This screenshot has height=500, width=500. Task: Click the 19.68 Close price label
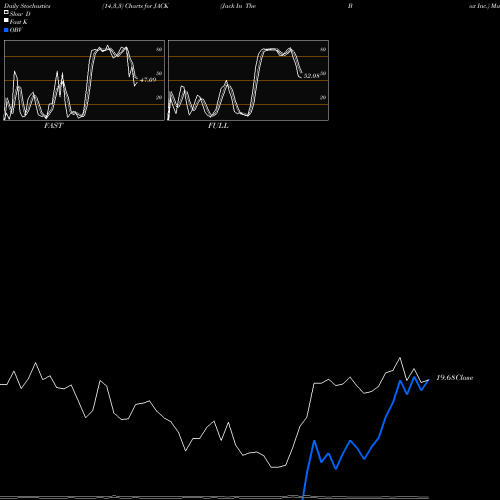pos(455,378)
